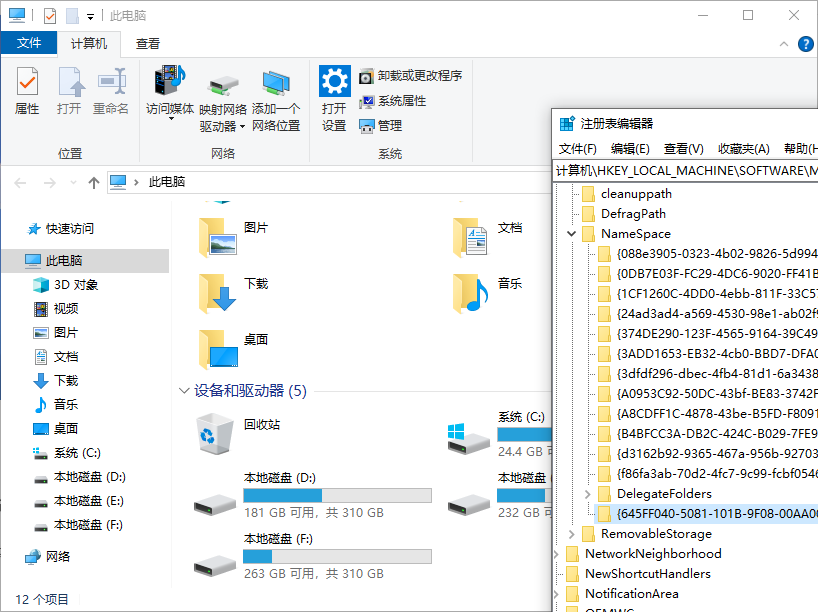This screenshot has width=818, height=612.
Task: Select 3D Objects in navigation pane
Action: (x=66, y=285)
